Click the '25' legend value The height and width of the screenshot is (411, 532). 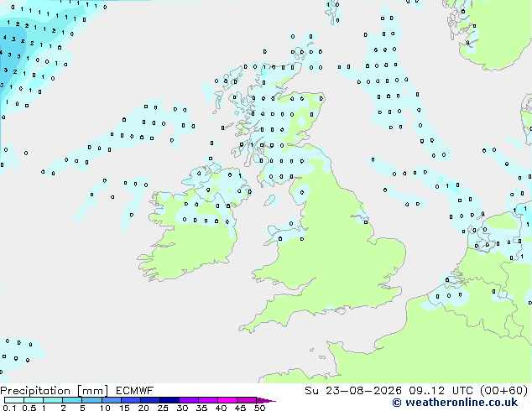point(163,408)
